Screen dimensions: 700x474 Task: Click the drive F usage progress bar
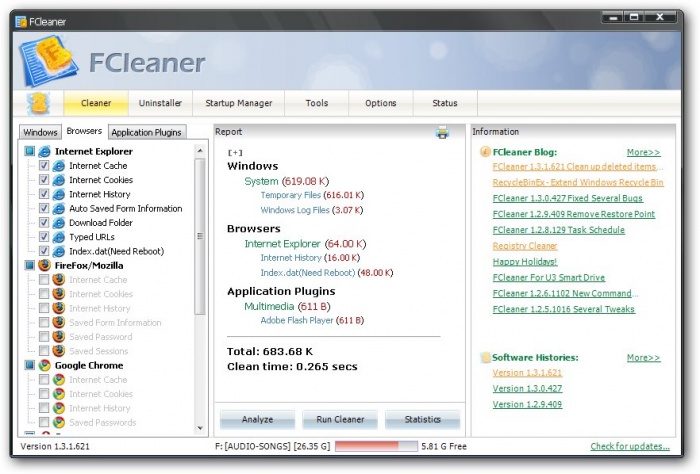click(376, 446)
